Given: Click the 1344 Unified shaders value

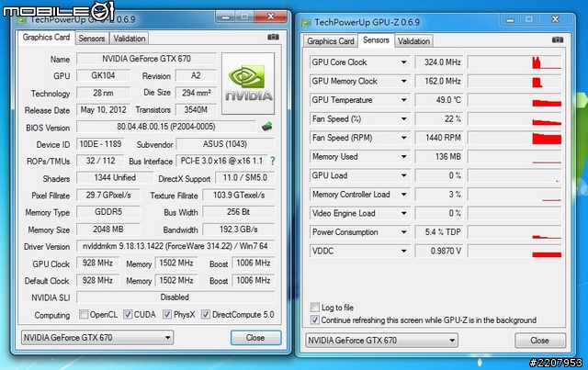Looking at the screenshot, I should (x=115, y=178).
